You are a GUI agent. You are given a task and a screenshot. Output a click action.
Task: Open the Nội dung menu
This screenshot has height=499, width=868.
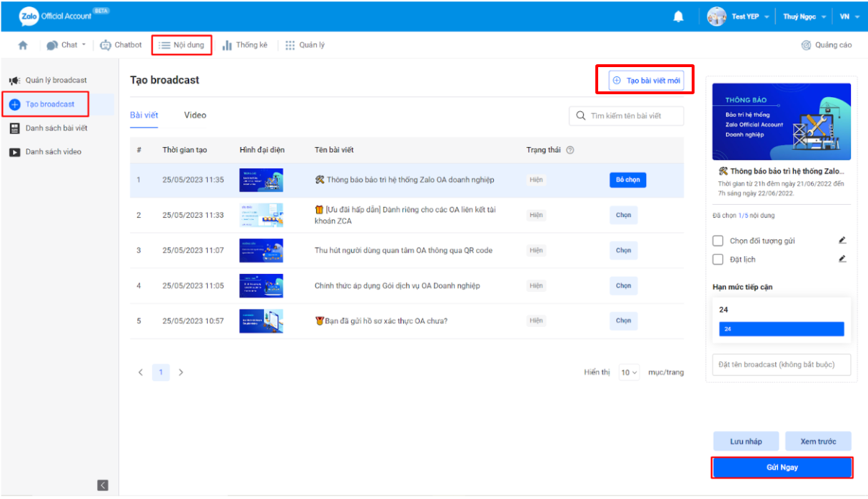point(181,45)
